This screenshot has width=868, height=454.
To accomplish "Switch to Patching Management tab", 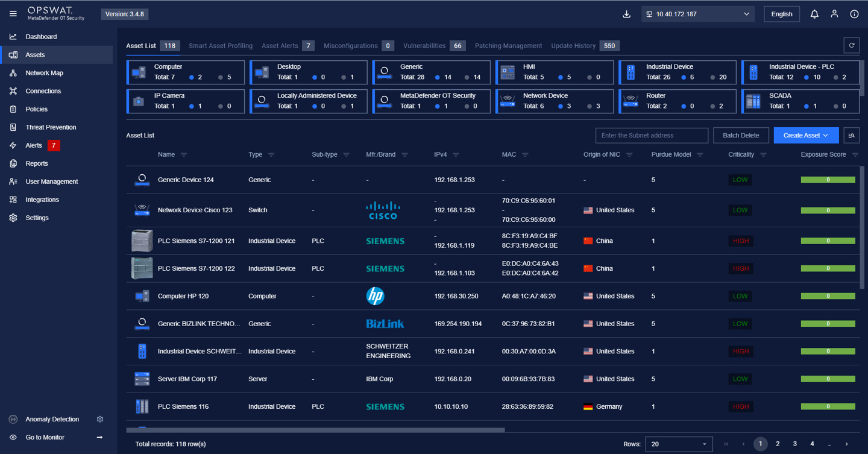I will 508,46.
